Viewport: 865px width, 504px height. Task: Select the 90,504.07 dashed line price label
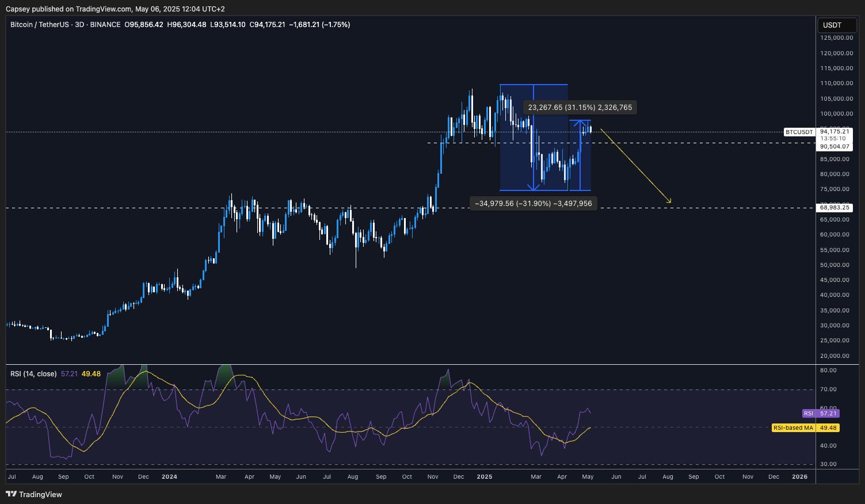(834, 147)
